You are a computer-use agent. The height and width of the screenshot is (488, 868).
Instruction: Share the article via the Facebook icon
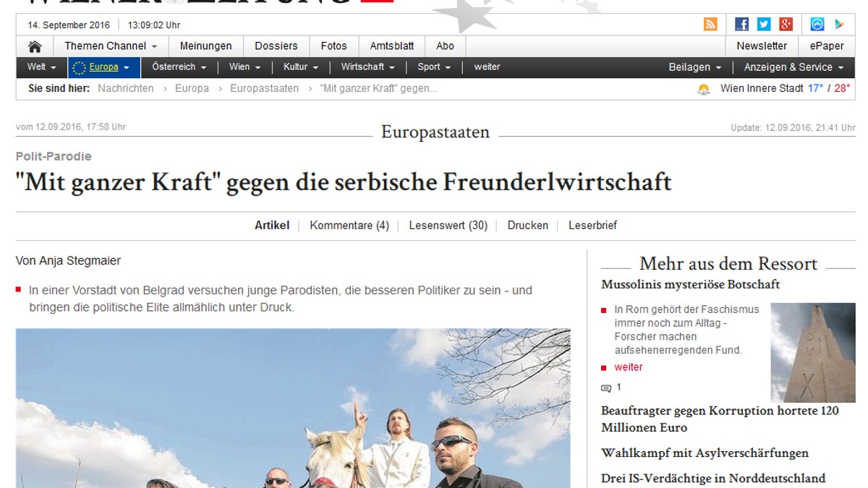pos(741,24)
